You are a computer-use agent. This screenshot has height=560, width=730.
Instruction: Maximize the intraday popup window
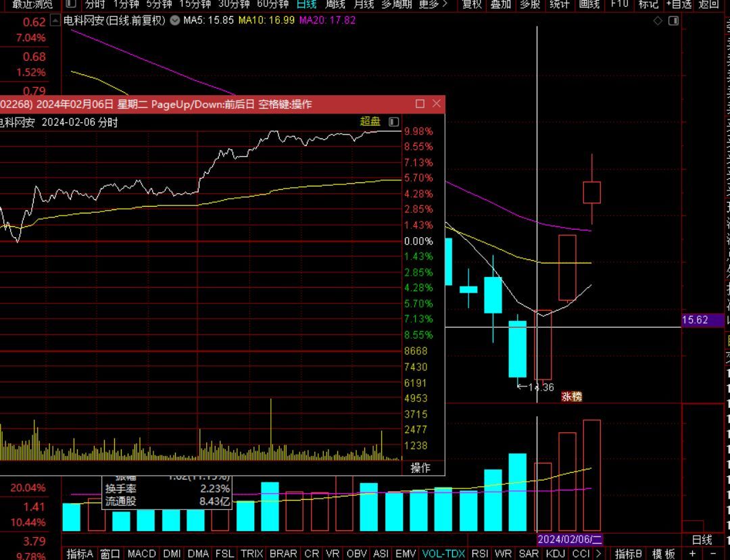[420, 103]
